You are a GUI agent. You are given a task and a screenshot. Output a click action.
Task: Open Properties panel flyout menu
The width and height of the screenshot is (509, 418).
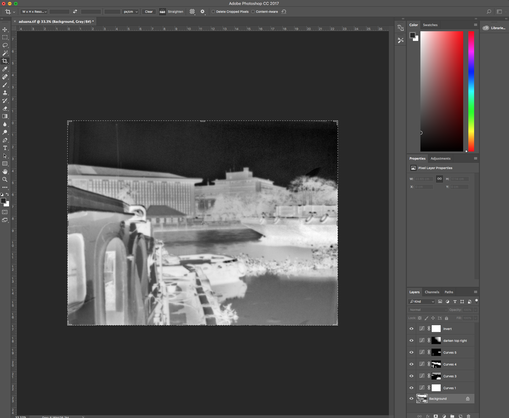475,159
